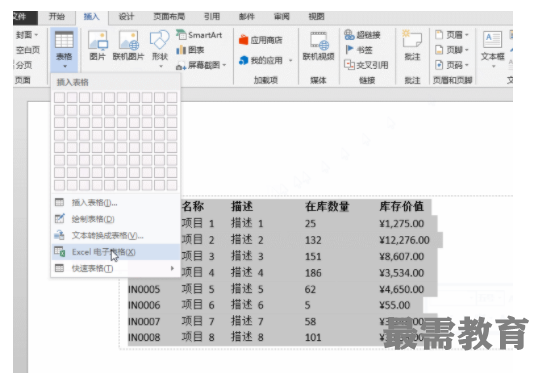Add a 书签 bookmark
The width and height of the screenshot is (535, 373).
[358, 50]
